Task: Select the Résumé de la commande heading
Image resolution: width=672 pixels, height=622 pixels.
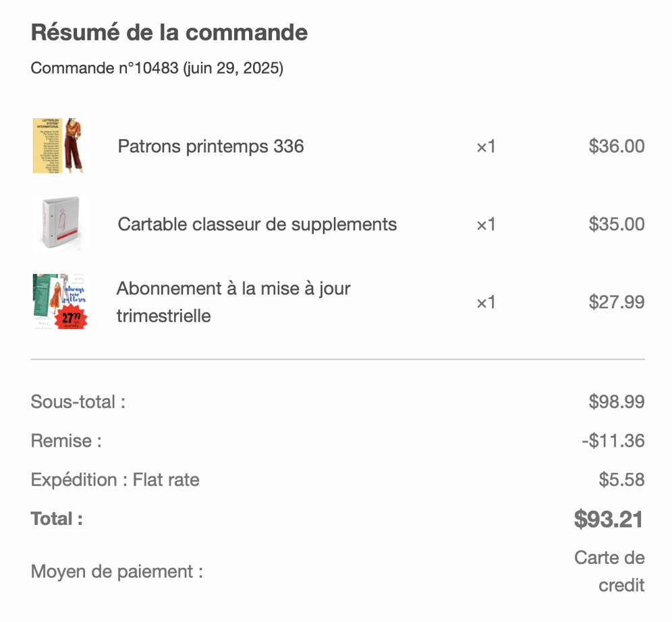Action: [169, 32]
